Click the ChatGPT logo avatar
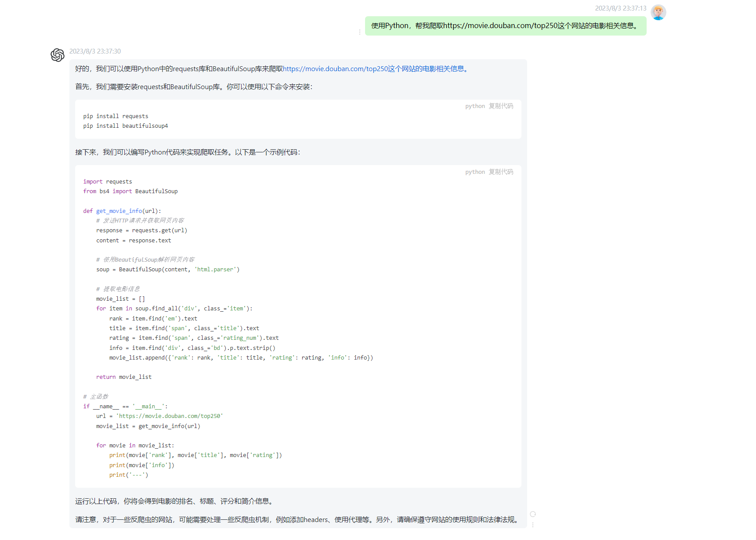The height and width of the screenshot is (540, 756). [x=58, y=55]
